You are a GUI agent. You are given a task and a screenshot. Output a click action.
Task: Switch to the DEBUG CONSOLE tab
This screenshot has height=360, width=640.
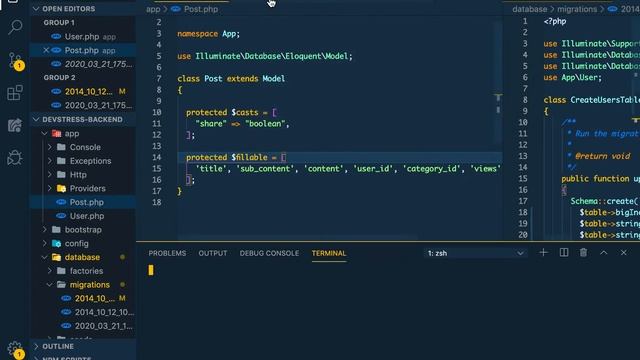point(269,253)
